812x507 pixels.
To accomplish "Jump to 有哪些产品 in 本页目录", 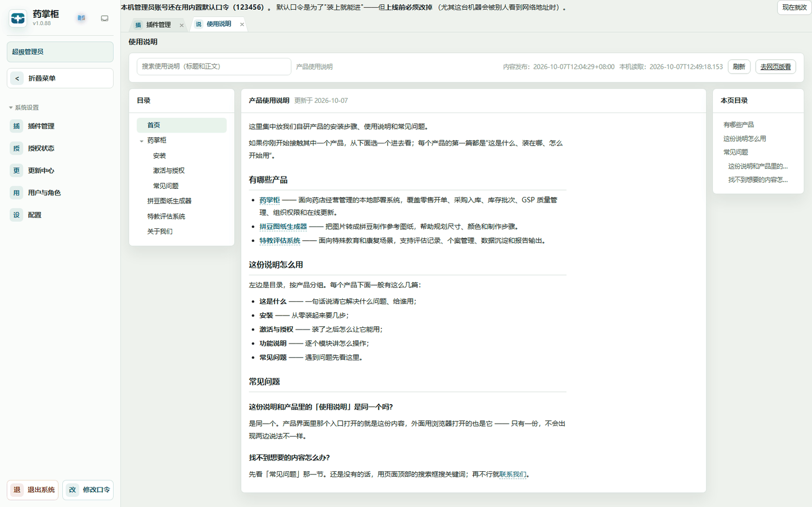I will [738, 125].
